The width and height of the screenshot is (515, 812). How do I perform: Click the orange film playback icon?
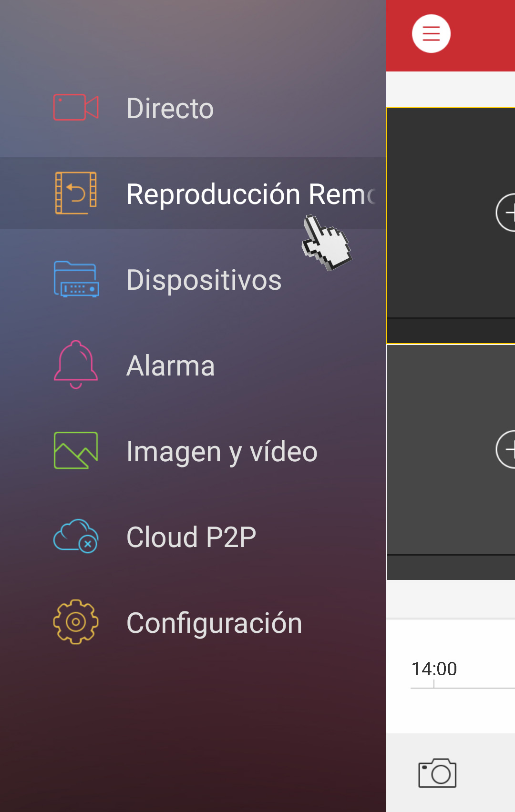(76, 193)
